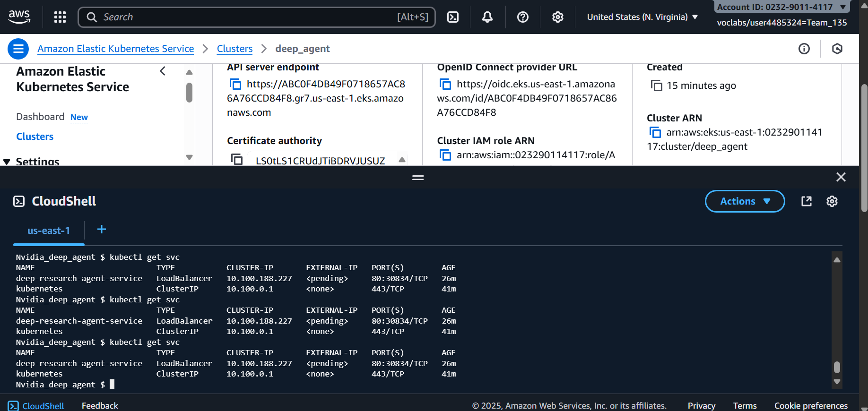Open CloudShell preferences gear
The image size is (868, 411).
(x=832, y=201)
